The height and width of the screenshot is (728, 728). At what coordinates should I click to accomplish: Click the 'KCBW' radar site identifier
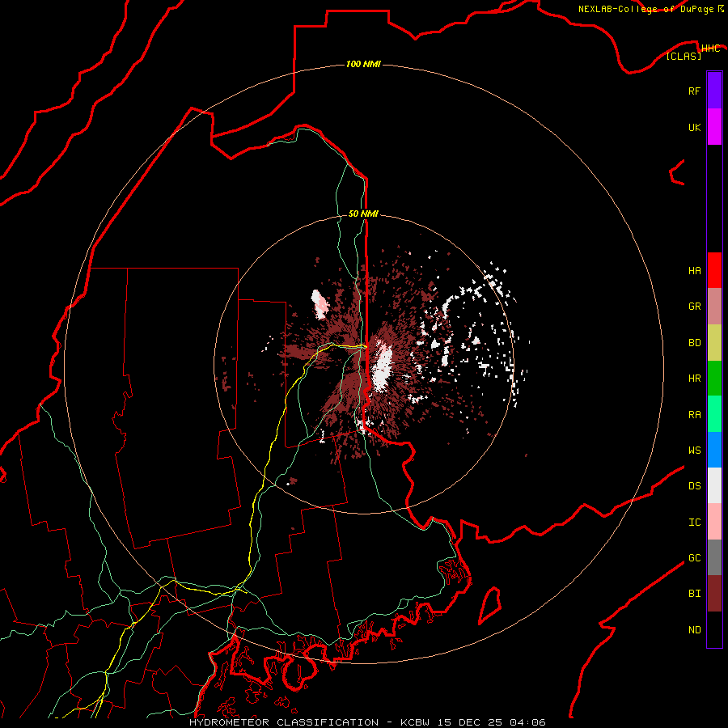[415, 722]
